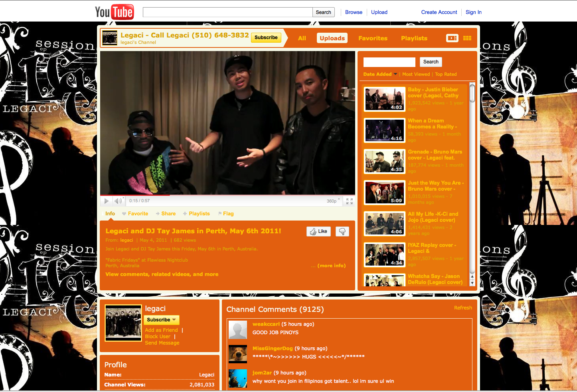
Task: Click Block User
Action: [157, 337]
